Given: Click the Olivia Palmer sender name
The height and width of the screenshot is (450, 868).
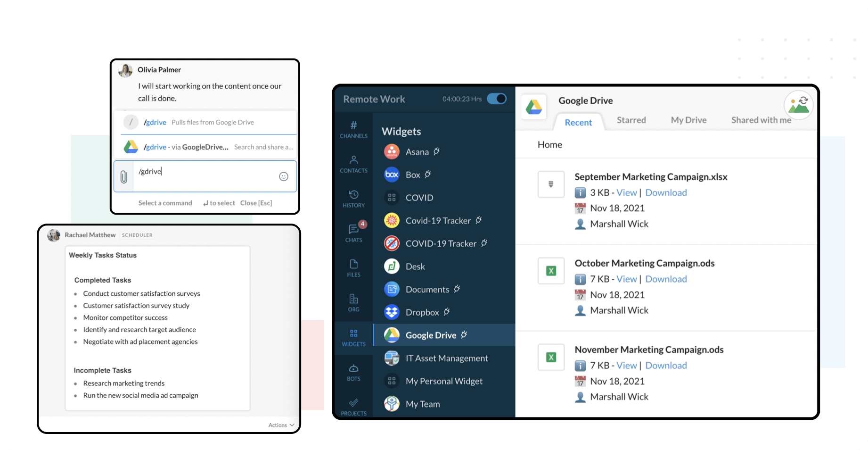Looking at the screenshot, I should 159,70.
